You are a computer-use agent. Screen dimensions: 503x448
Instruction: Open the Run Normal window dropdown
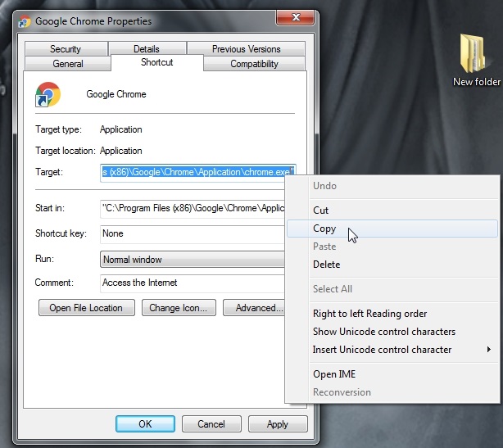coord(193,260)
